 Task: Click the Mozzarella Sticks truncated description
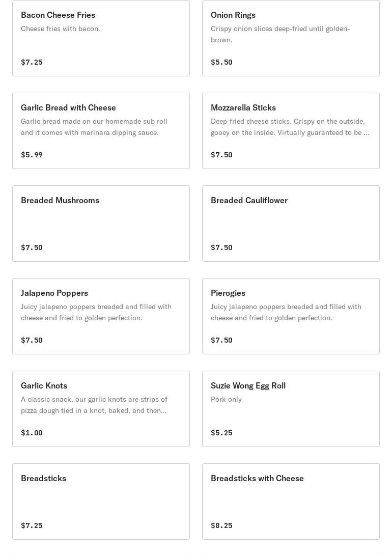click(x=290, y=127)
